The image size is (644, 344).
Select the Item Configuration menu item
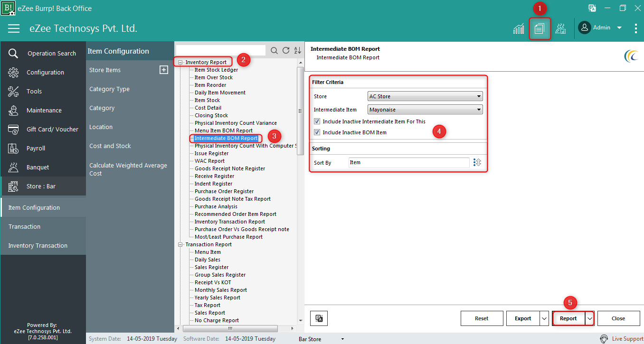(x=43, y=207)
